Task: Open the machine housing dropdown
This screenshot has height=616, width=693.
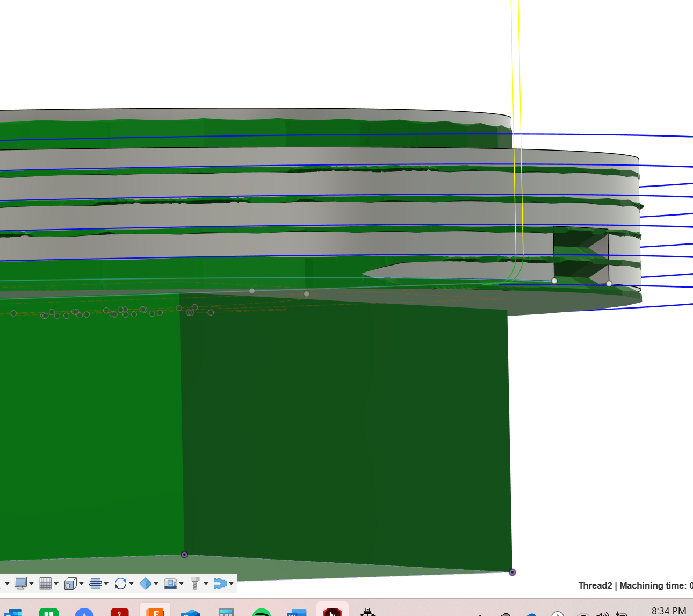Action: tap(182, 583)
